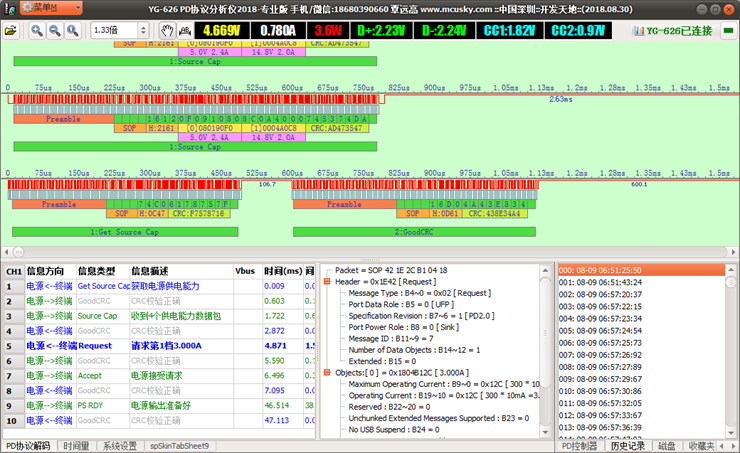Select the hand pan tool
Image resolution: width=740 pixels, height=453 pixels.
pos(168,31)
